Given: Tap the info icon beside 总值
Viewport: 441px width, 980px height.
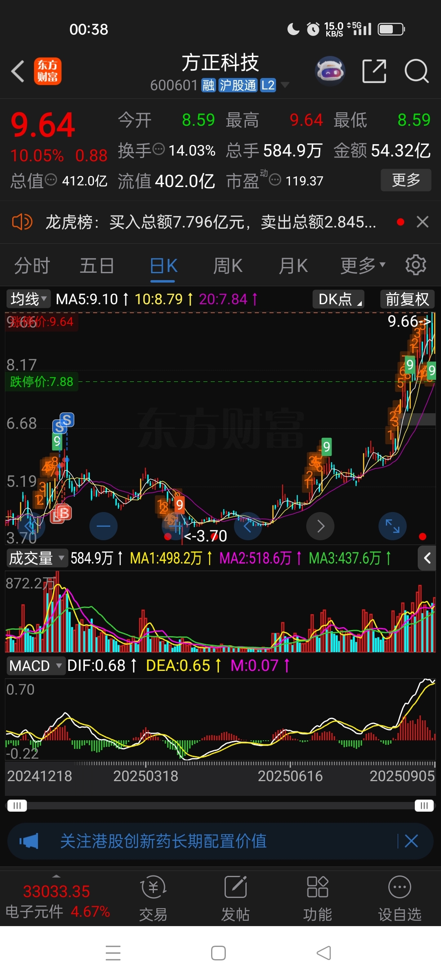Looking at the screenshot, I should tap(51, 179).
